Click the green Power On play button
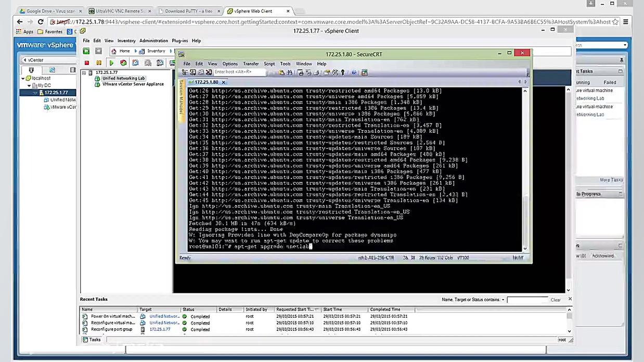The image size is (644, 362). pos(111,63)
